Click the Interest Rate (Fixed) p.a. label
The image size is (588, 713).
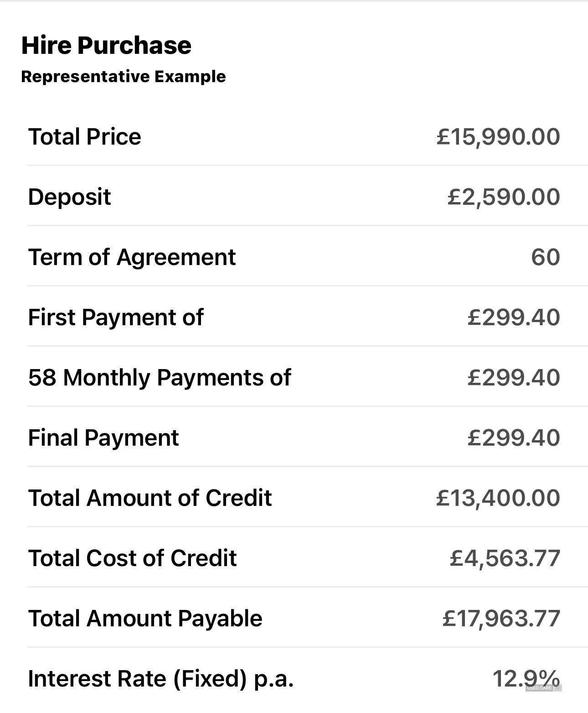(x=160, y=678)
